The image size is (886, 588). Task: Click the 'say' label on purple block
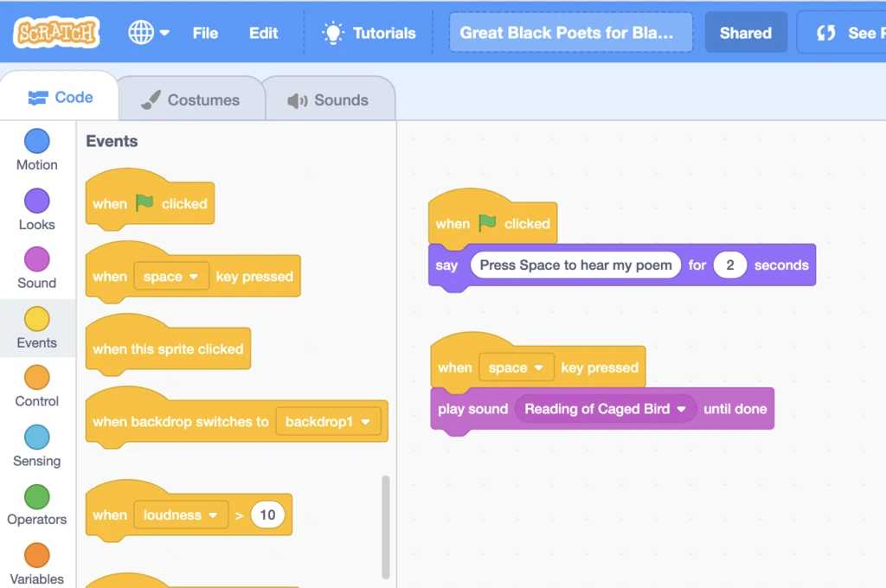point(446,265)
